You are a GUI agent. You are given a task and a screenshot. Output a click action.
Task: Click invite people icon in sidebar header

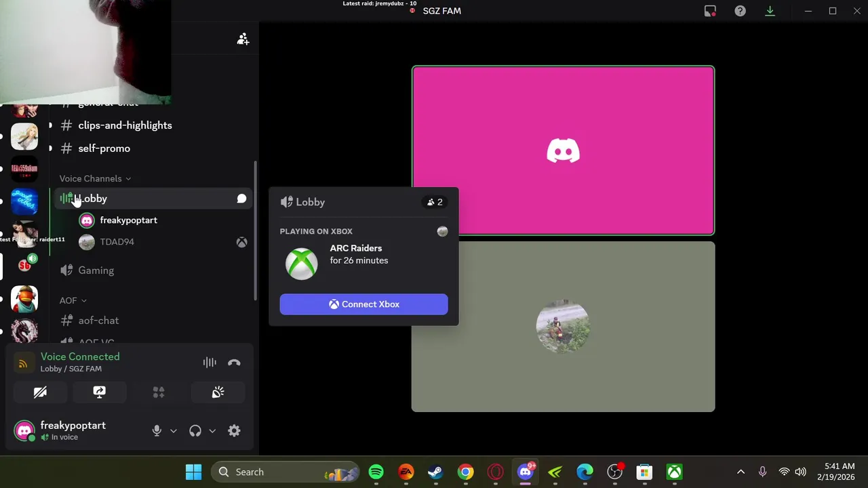tap(243, 39)
